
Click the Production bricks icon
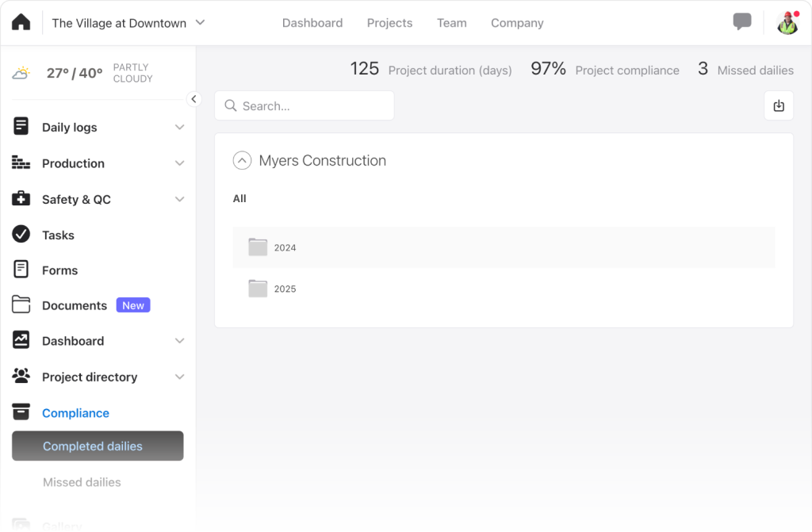pos(21,163)
